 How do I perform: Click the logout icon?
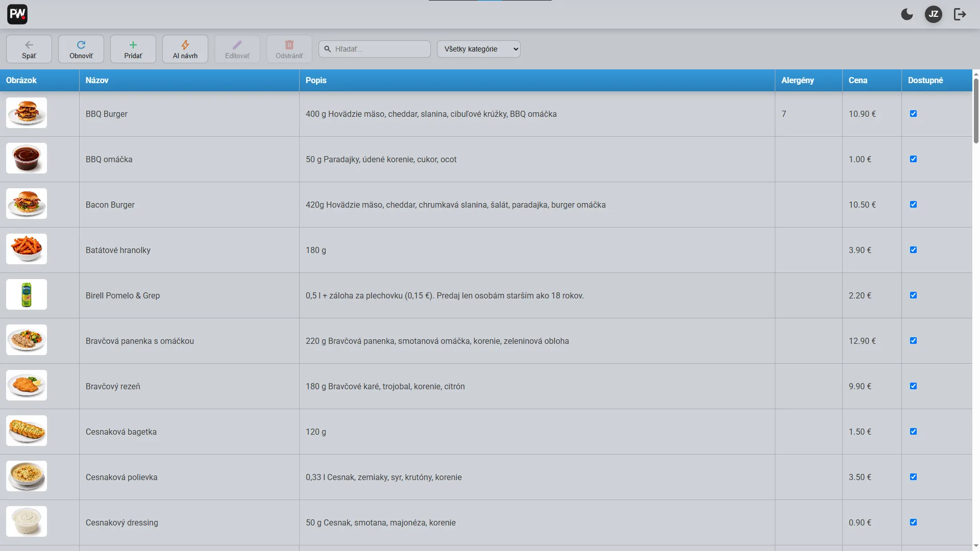click(x=960, y=14)
